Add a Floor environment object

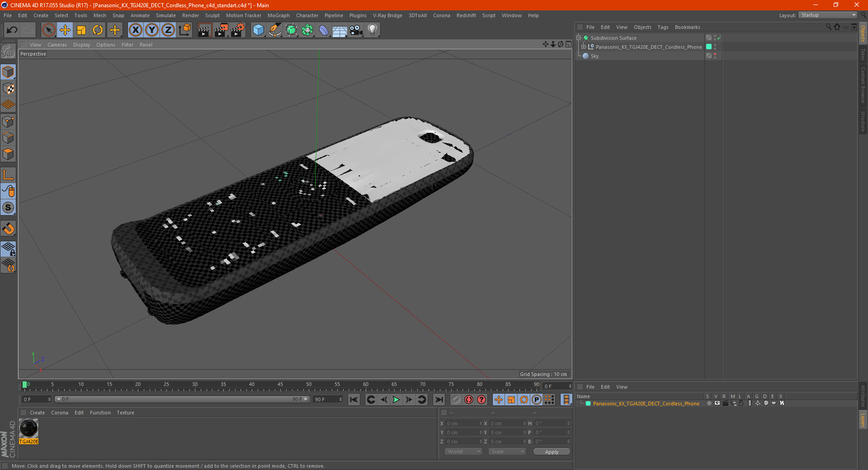tap(340, 30)
